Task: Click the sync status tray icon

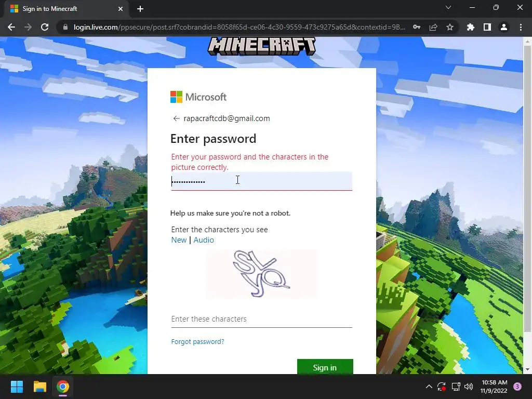Action: [442, 387]
